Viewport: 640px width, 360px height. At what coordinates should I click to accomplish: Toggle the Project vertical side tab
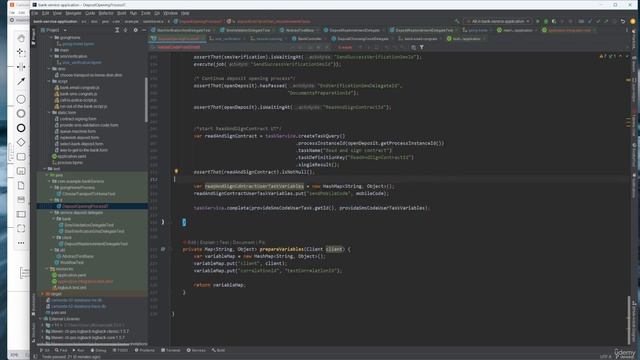click(33, 37)
